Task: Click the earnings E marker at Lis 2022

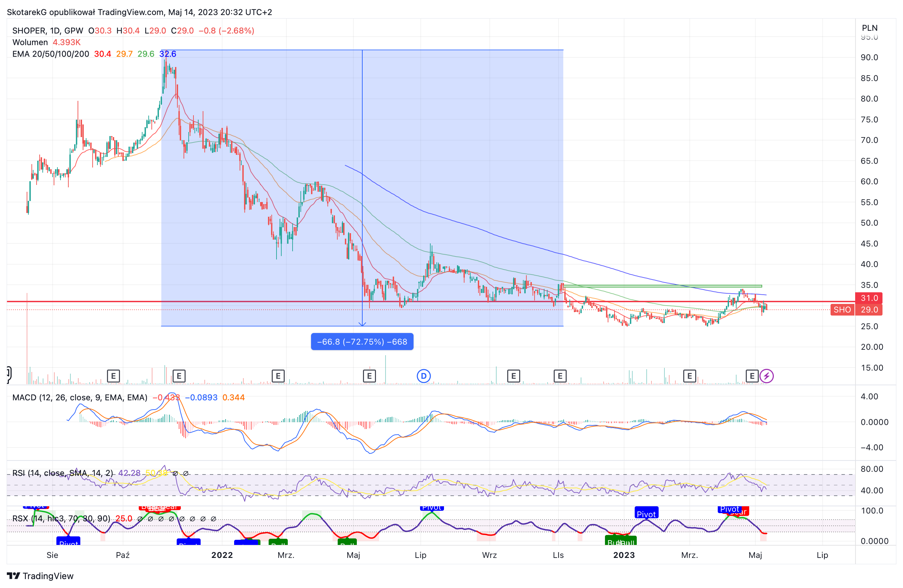Action: (560, 376)
